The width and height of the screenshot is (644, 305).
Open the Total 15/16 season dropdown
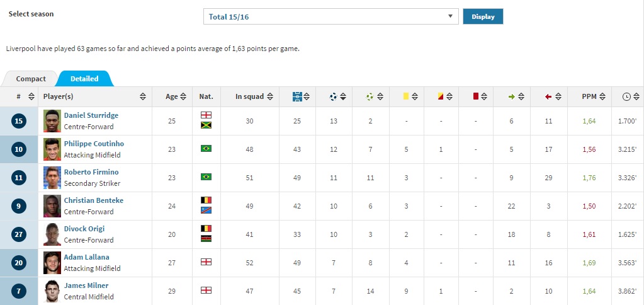coord(330,17)
